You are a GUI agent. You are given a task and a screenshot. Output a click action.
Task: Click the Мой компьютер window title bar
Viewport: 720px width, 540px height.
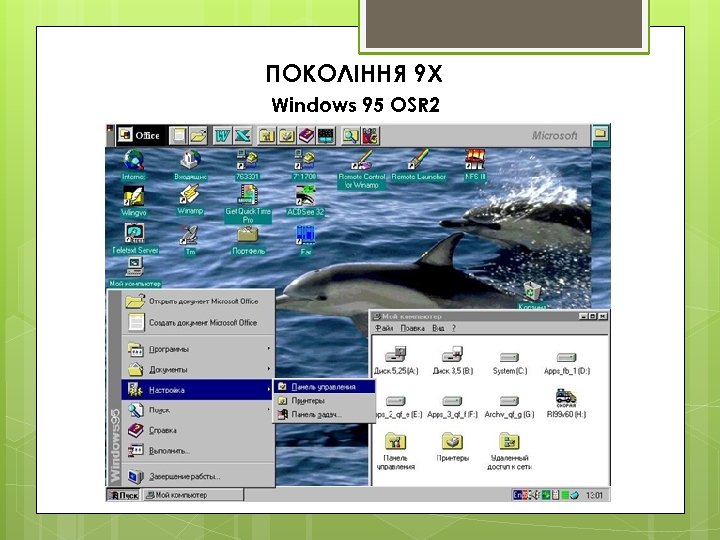pos(490,316)
